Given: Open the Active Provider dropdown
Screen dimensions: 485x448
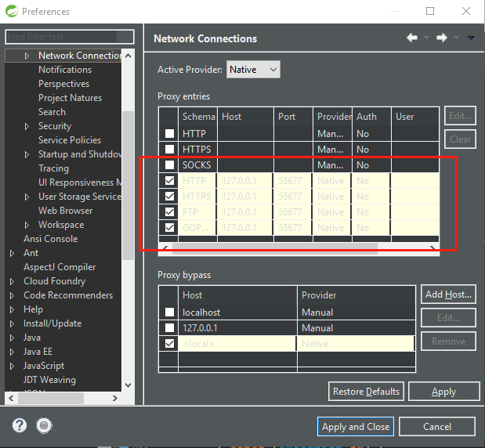Looking at the screenshot, I should [253, 69].
